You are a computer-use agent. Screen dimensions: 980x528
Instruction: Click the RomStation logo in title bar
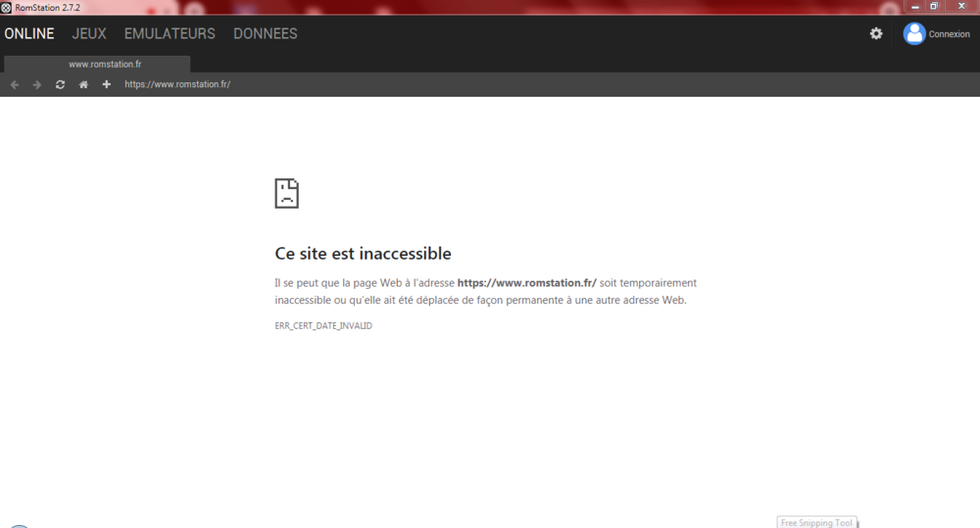6,8
